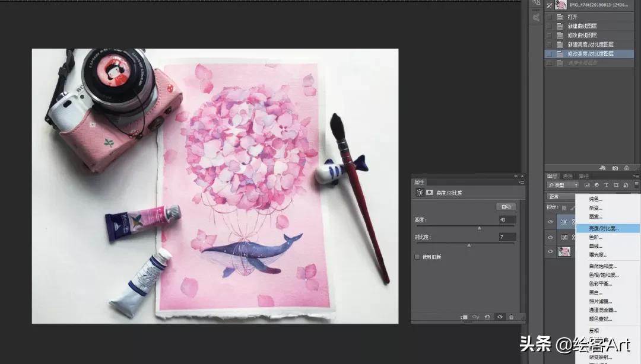The image size is (641, 364).
Task: Switch to the 通道 tab
Action: tap(568, 176)
